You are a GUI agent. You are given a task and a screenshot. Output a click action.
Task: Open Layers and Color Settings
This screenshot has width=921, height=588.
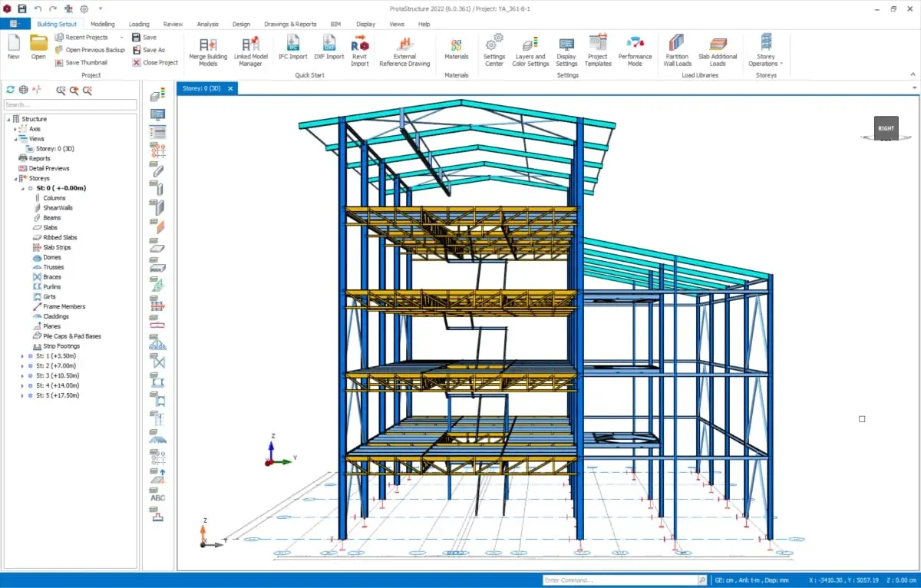530,51
